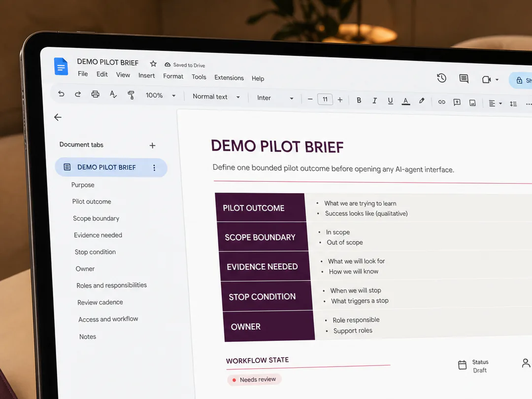Select the DEMO PILOT BRIEF tab
Viewport: 532px width, 399px height.
pyautogui.click(x=111, y=167)
